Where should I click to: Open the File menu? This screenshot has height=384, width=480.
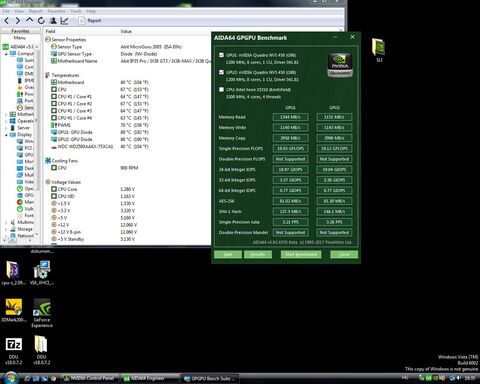tap(6, 11)
